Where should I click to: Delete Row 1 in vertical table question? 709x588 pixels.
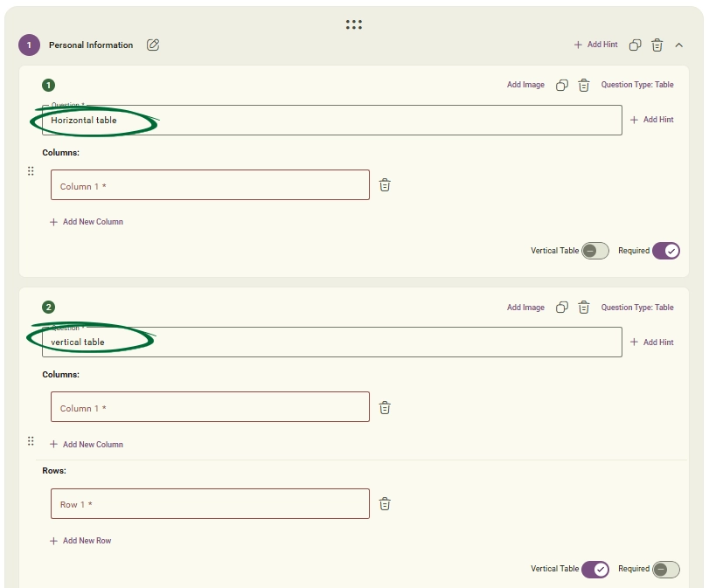(385, 504)
